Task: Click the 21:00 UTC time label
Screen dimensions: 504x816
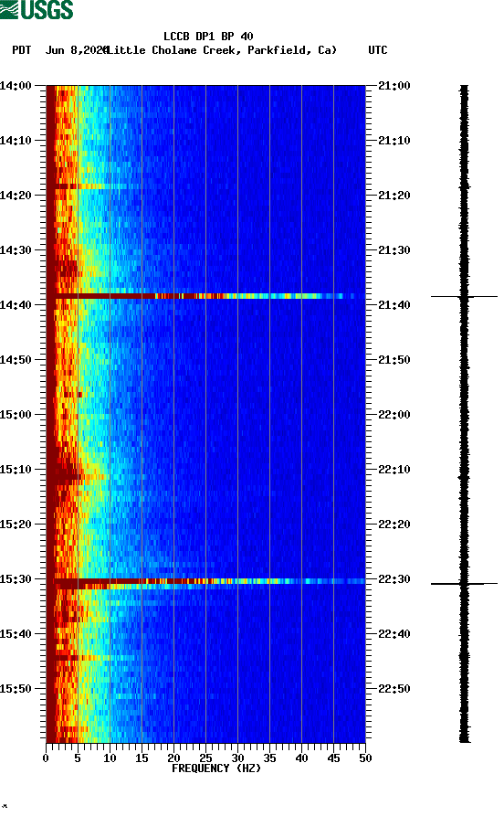Action: pyautogui.click(x=394, y=85)
